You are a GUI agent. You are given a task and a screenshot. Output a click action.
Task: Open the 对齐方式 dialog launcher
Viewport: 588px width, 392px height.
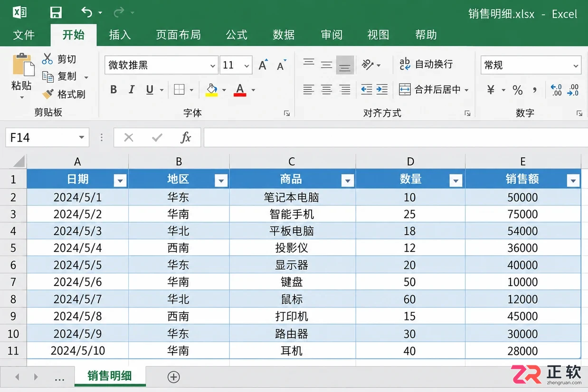click(467, 113)
